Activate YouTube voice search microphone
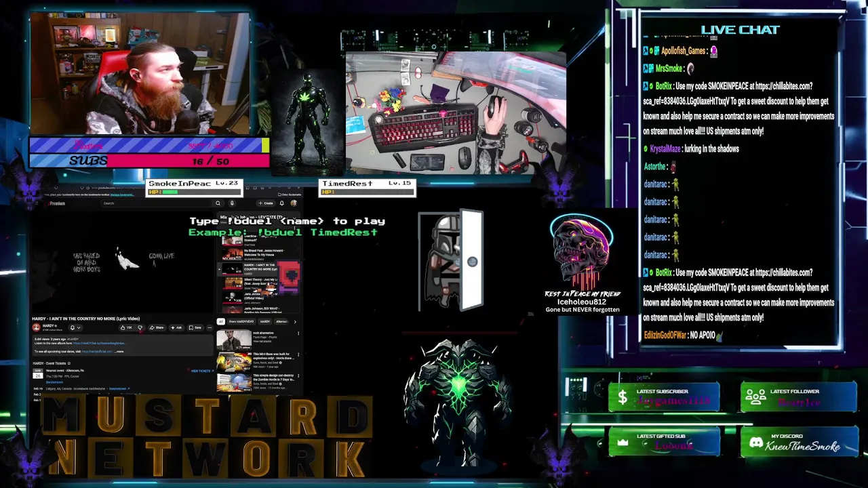Viewport: 868px width, 488px height. 232,203
